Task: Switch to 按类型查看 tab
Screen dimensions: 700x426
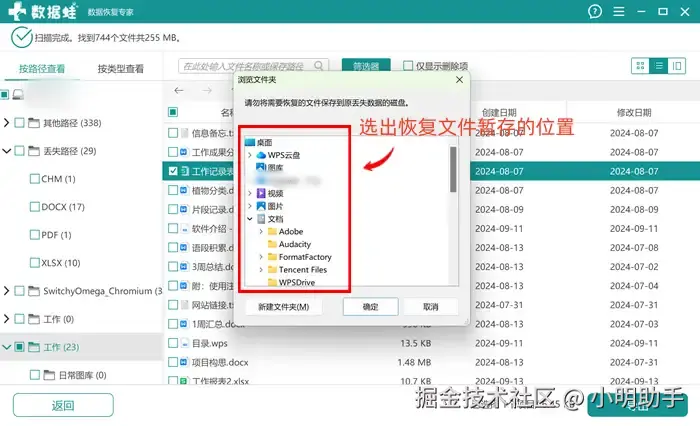Action: (121, 69)
